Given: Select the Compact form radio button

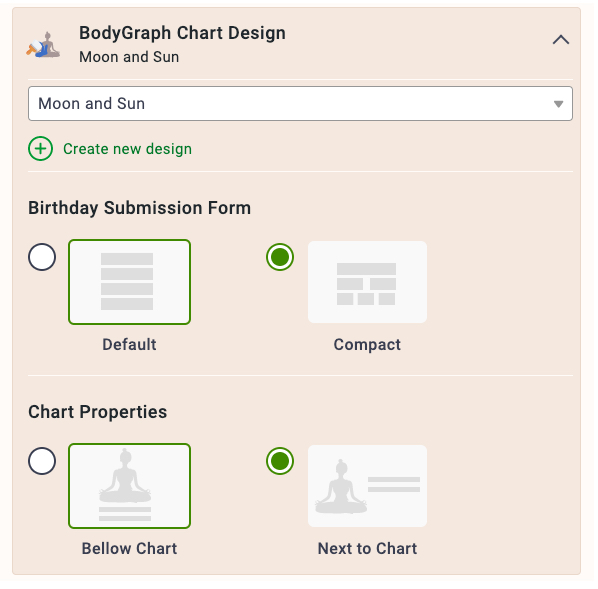Looking at the screenshot, I should 280,257.
